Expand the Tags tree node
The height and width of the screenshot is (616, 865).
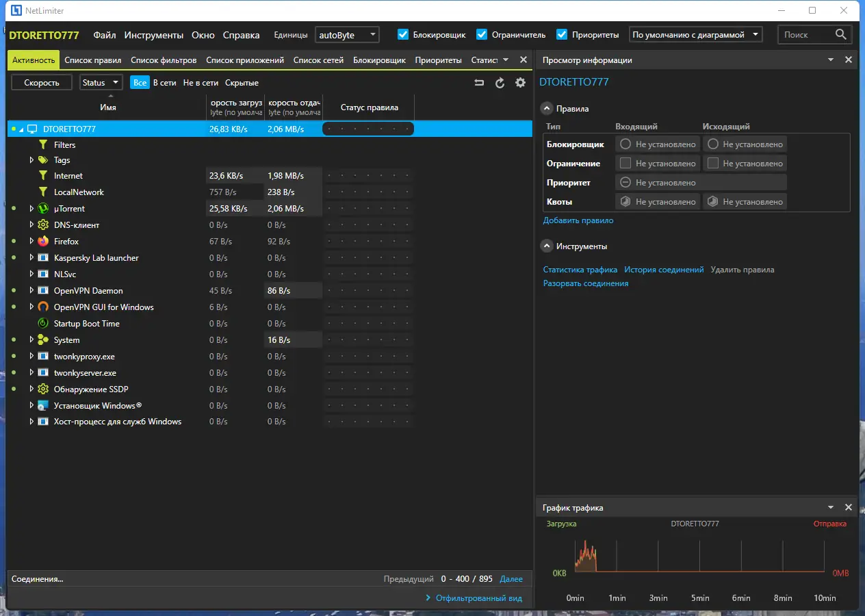[x=31, y=160]
